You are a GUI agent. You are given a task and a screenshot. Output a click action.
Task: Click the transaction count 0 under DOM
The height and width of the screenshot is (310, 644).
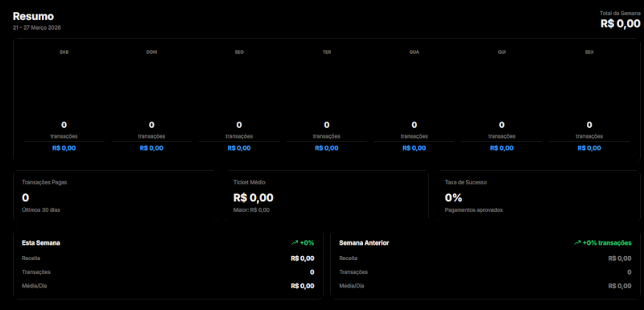(151, 125)
